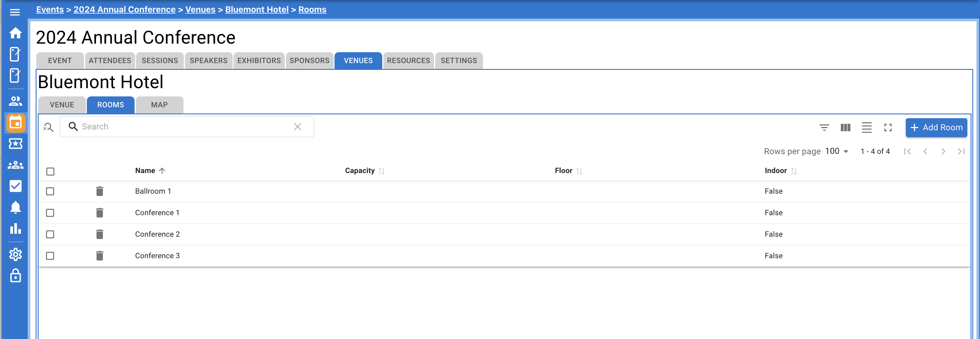The height and width of the screenshot is (339, 980).
Task: Open the Notifications bell in sidebar
Action: (15, 207)
